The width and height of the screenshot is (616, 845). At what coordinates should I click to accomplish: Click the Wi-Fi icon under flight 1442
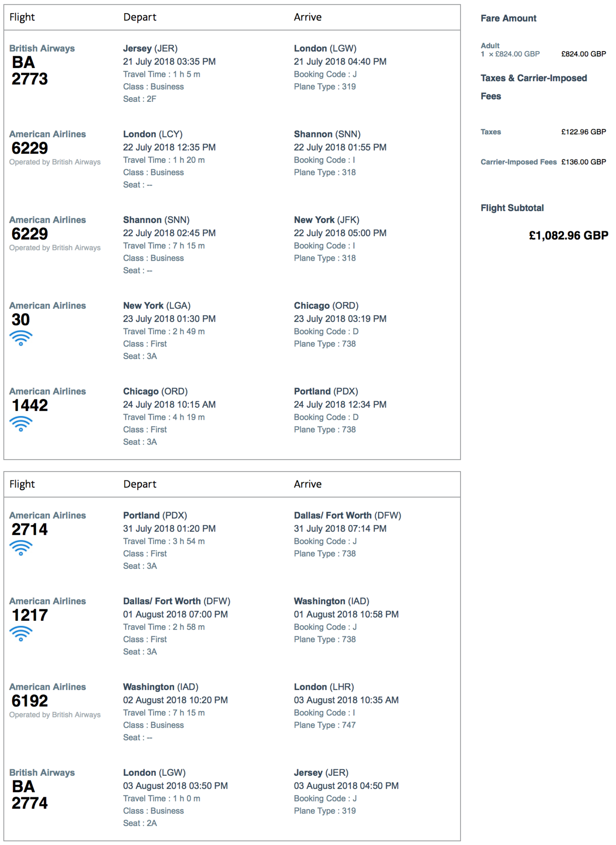tap(21, 424)
